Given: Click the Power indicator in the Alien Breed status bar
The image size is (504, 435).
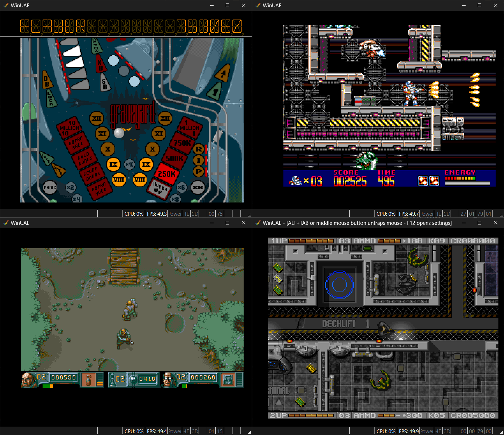Looking at the screenshot, I should (x=427, y=431).
